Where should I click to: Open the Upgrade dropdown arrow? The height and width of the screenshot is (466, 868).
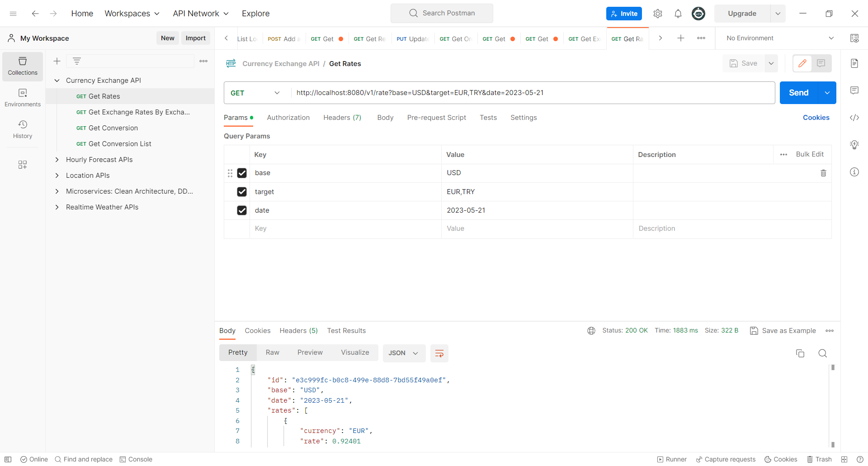coord(778,14)
